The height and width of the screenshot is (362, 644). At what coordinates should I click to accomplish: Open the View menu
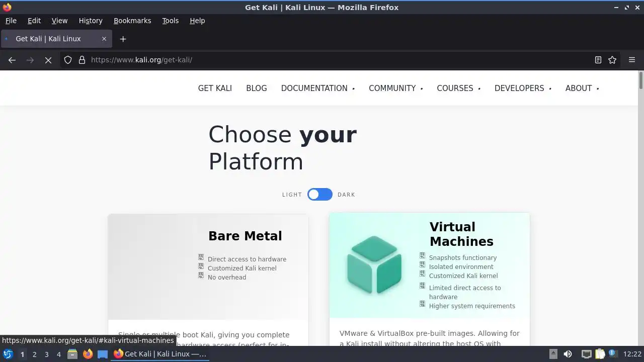point(59,21)
